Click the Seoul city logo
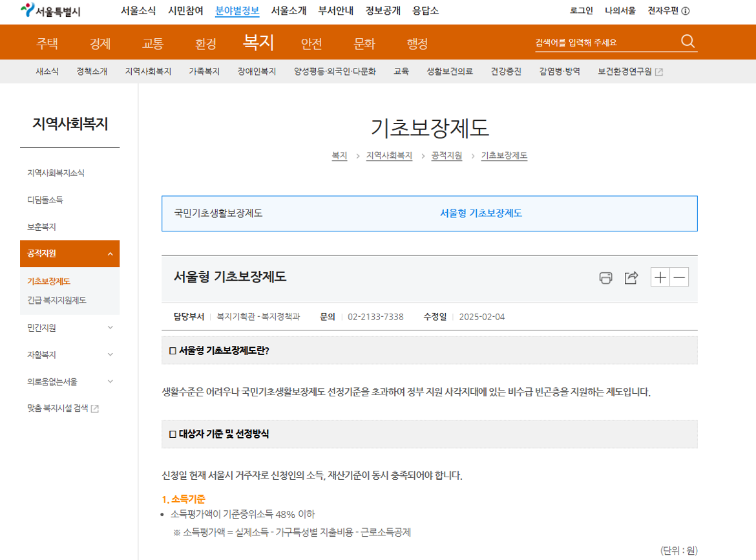Image resolution: width=756 pixels, height=560 pixels. 50,11
